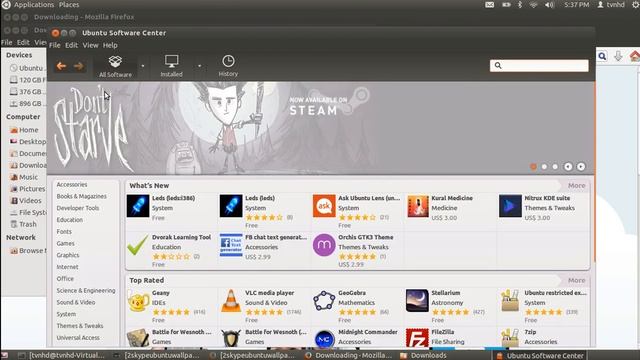
Task: Open the Leds (leds) app icon
Action: point(231,206)
